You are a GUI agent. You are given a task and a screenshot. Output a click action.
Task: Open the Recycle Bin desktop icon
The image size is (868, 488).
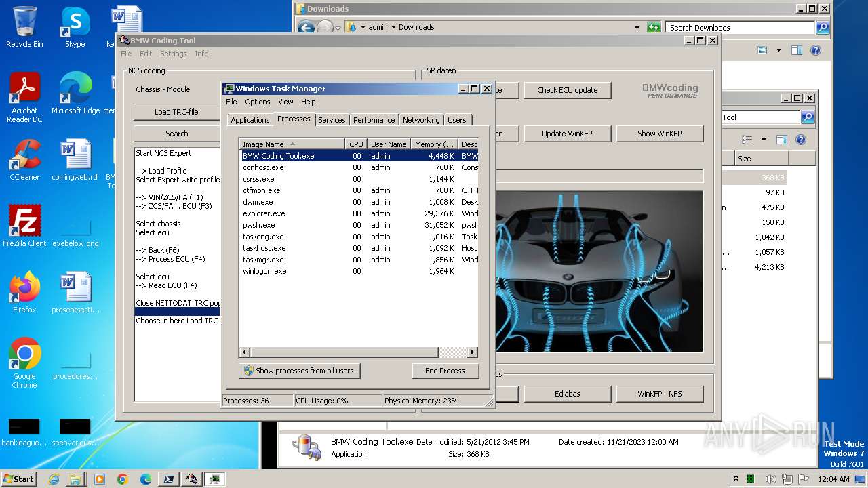coord(24,27)
